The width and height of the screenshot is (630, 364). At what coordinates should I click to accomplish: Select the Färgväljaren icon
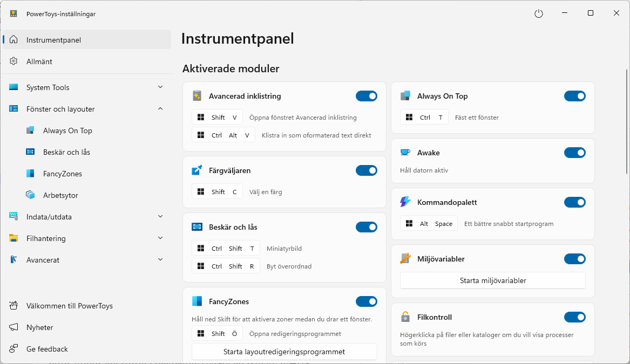pyautogui.click(x=197, y=170)
